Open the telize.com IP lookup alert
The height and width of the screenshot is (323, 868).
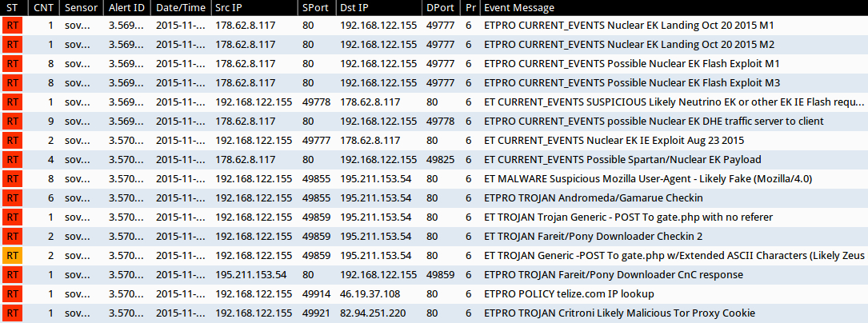[569, 294]
